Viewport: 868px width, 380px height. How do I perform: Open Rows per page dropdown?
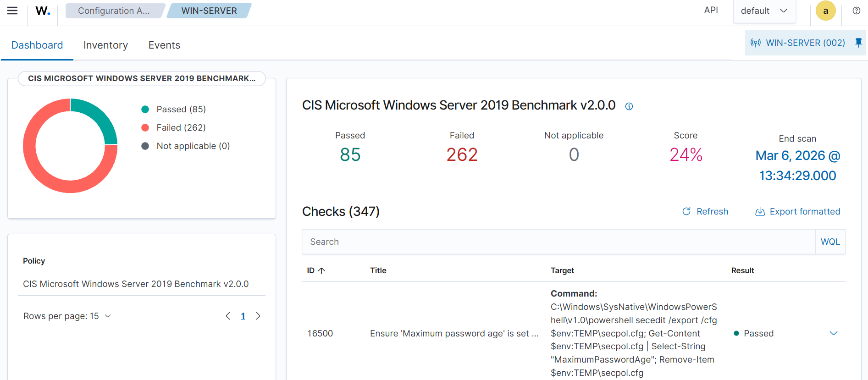pyautogui.click(x=67, y=316)
